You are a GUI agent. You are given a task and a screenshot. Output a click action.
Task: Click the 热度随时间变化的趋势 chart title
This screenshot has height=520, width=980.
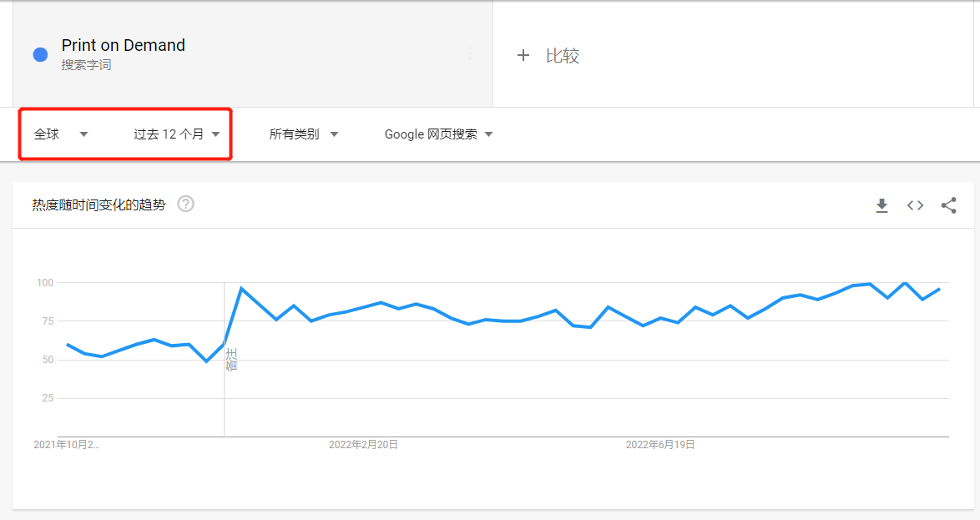click(x=99, y=204)
